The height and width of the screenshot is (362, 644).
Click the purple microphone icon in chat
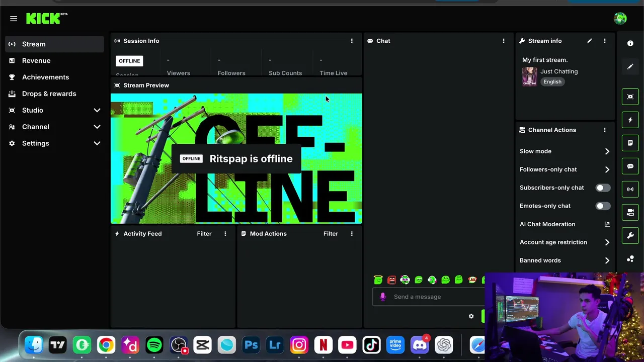(383, 297)
